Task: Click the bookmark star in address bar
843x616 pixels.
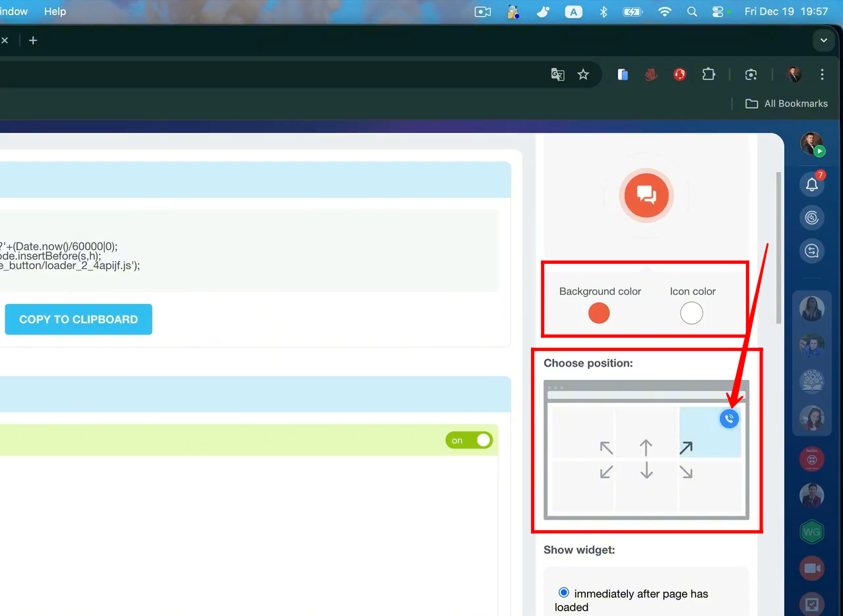Action: click(x=583, y=75)
